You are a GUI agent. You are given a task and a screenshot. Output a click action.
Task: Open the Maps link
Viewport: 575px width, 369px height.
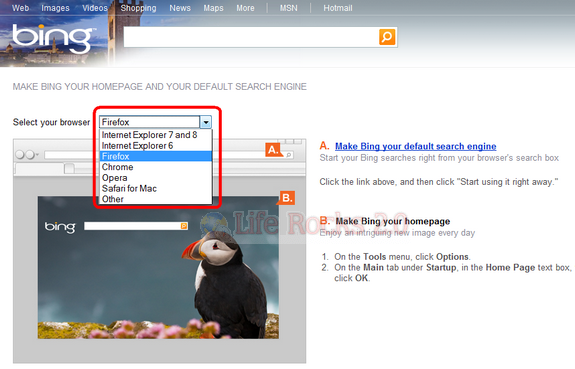tap(213, 8)
